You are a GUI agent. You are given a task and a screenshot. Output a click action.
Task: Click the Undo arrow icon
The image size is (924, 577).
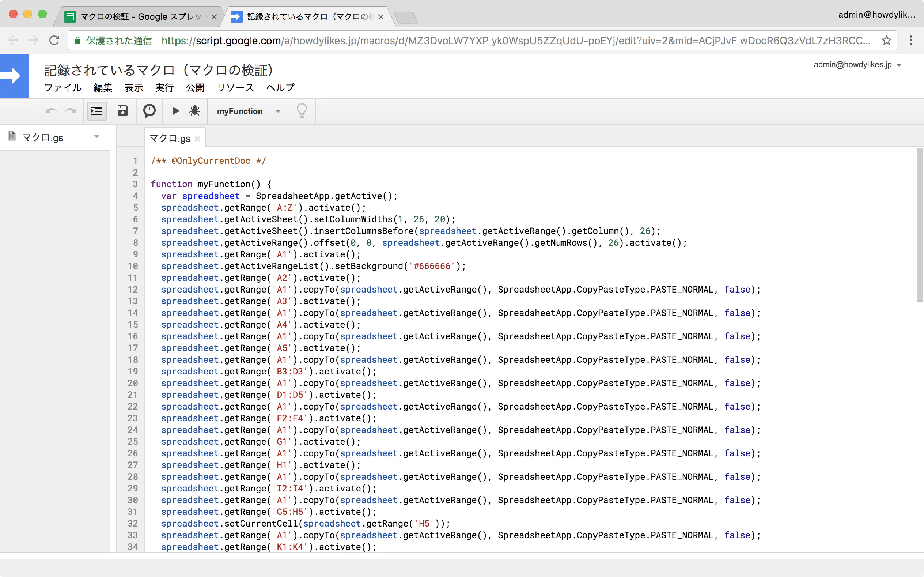coord(51,112)
